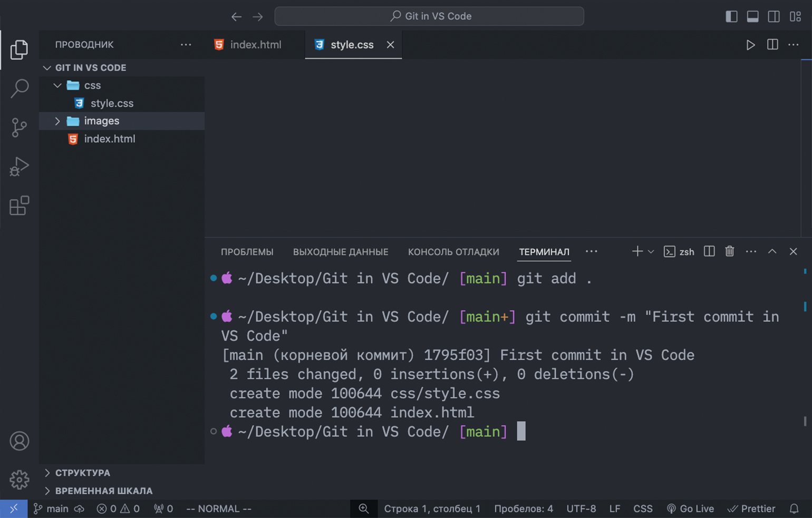Toggle the primary sidebar layout icon
This screenshot has height=518, width=812.
click(x=731, y=16)
